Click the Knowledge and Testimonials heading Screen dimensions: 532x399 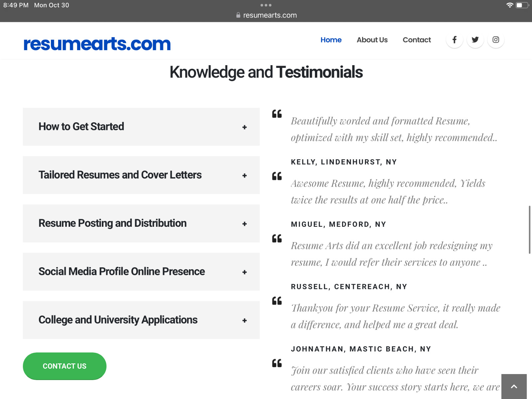pos(266,72)
